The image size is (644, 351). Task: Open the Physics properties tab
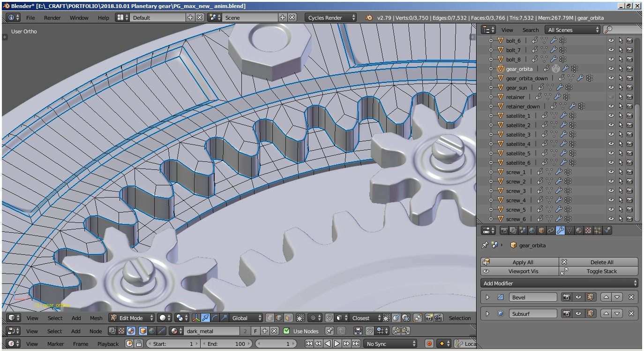coord(607,230)
